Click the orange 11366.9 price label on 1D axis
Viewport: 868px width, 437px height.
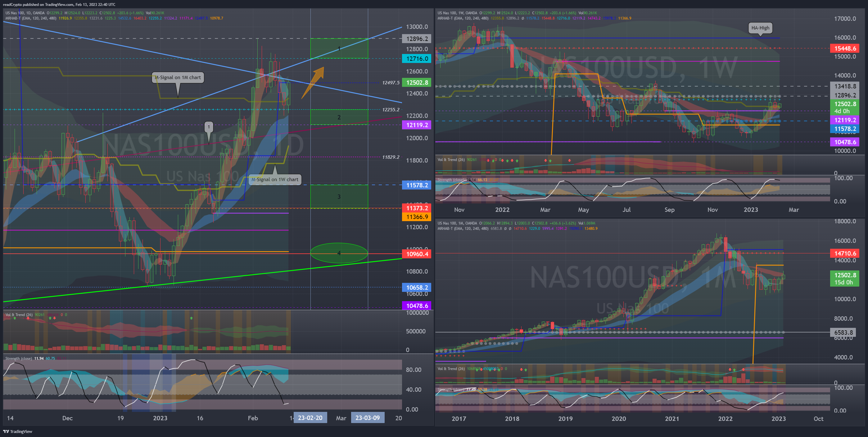pyautogui.click(x=417, y=217)
